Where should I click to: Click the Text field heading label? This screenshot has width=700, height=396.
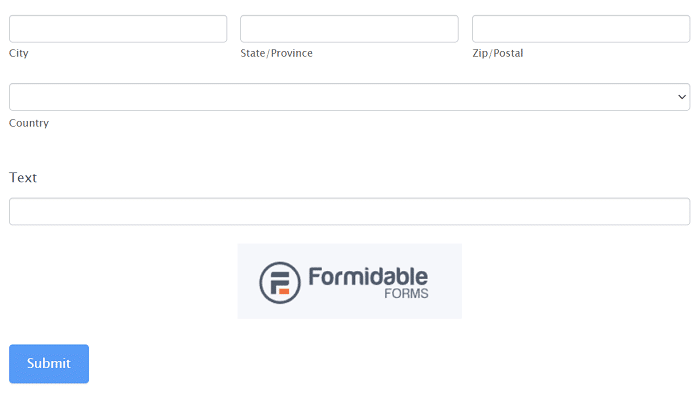coord(23,178)
